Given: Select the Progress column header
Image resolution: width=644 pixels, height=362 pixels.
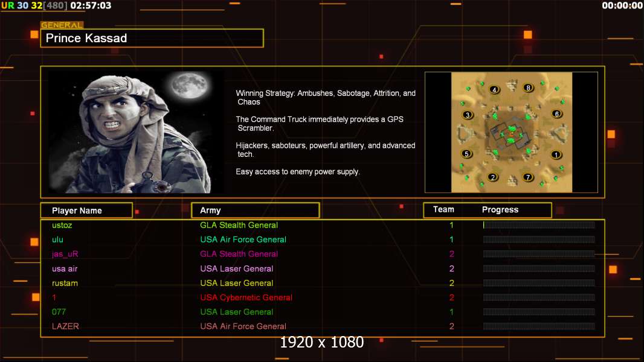Looking at the screenshot, I should [x=500, y=210].
